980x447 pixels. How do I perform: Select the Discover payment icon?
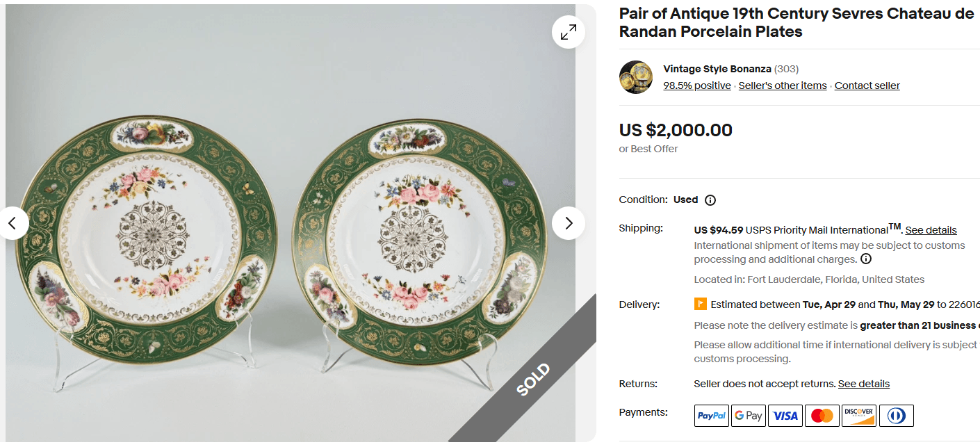tap(859, 415)
